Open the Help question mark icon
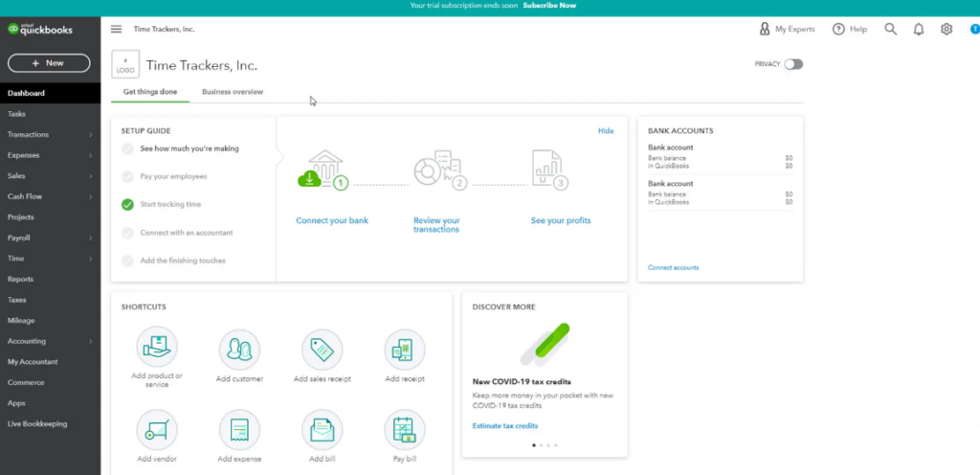 coord(838,29)
